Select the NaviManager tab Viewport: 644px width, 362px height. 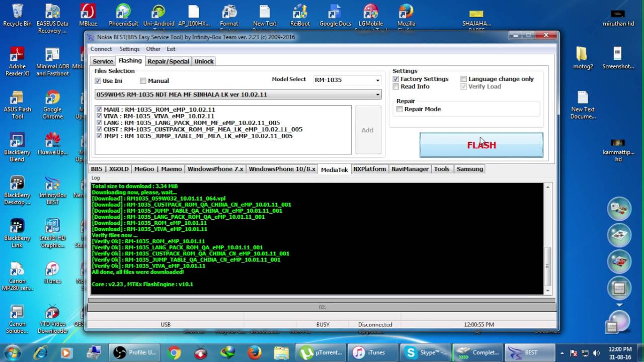[x=410, y=169]
